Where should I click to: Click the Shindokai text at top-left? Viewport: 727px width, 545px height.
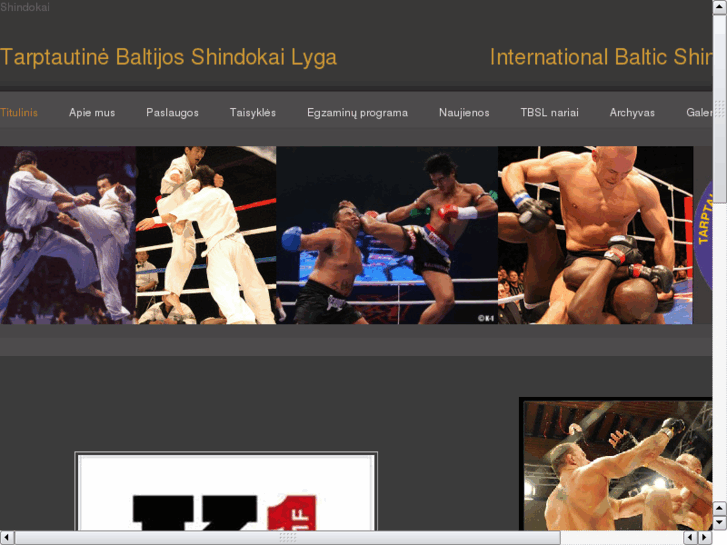pos(25,7)
